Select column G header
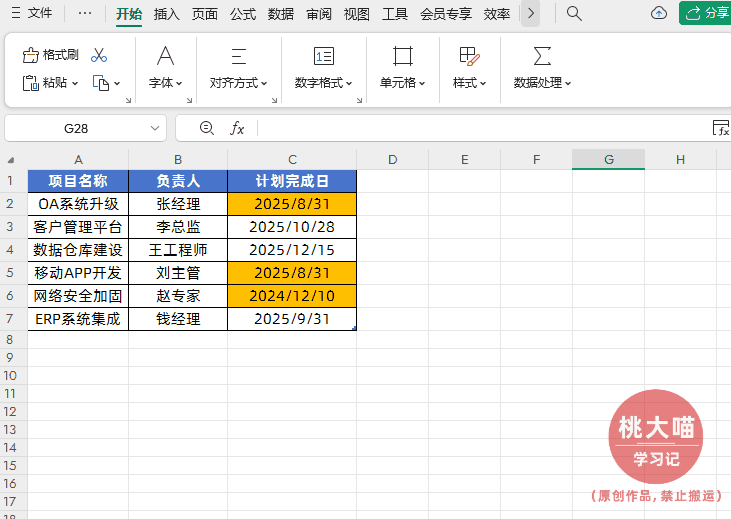 608,159
